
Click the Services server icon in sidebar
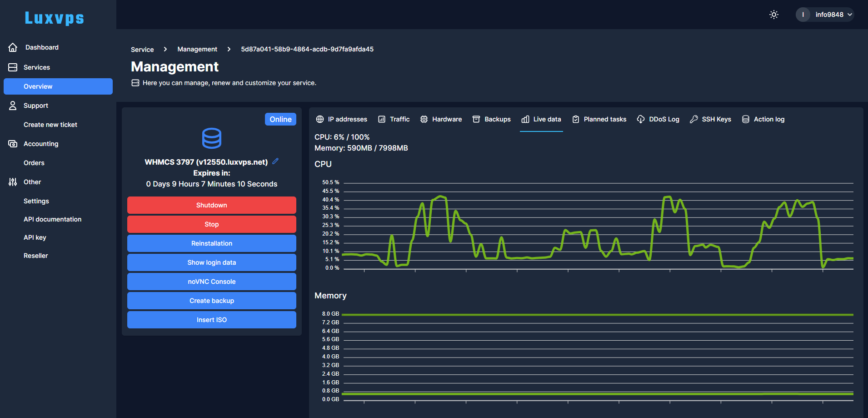(x=13, y=67)
